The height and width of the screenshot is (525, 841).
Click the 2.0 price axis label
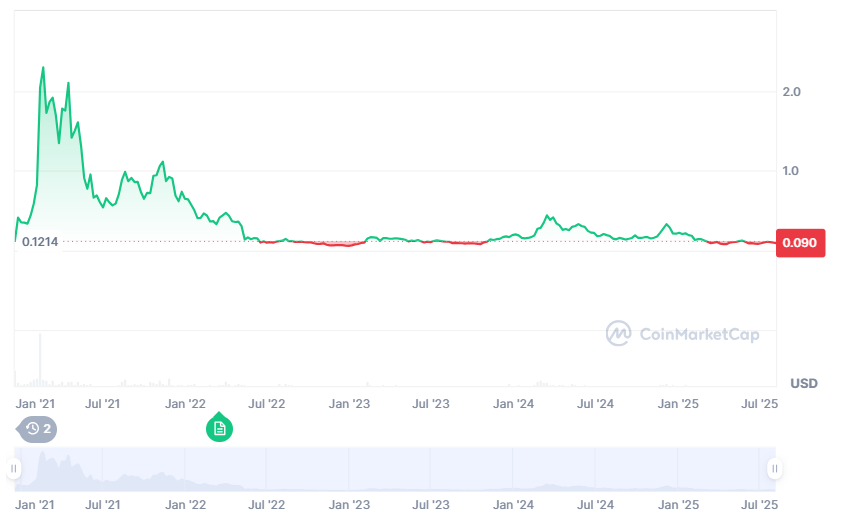(791, 92)
